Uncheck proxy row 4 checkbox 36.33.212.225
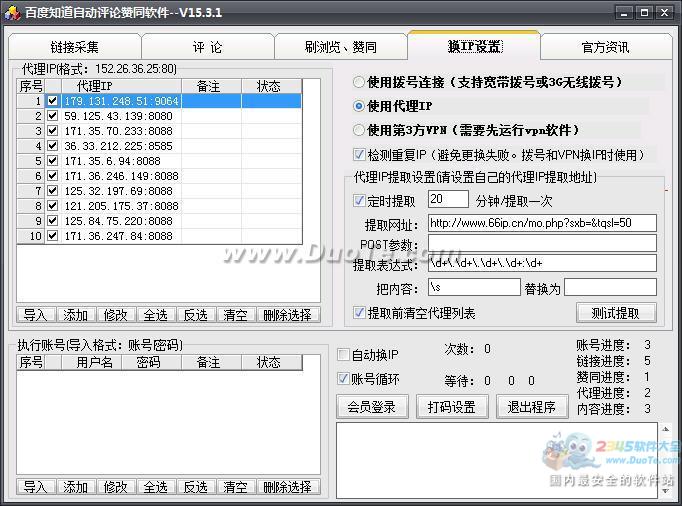Screen dimensions: 682x506 click(53, 146)
